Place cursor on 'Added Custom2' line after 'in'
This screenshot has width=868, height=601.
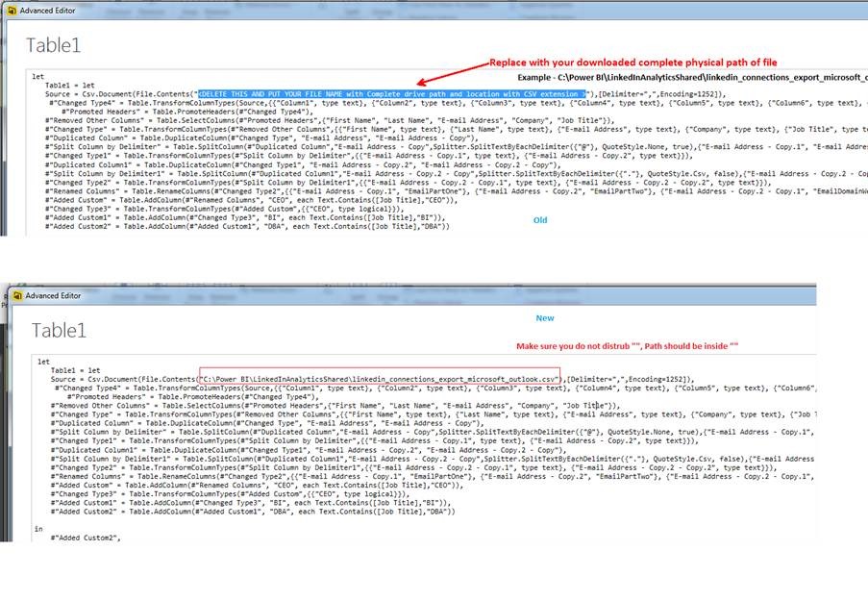coord(87,538)
